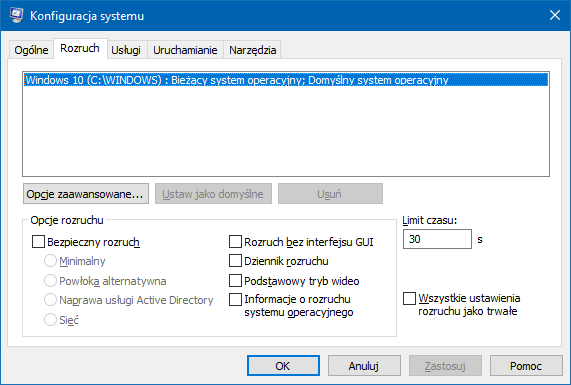Click the Zastosuj button

[x=445, y=365]
